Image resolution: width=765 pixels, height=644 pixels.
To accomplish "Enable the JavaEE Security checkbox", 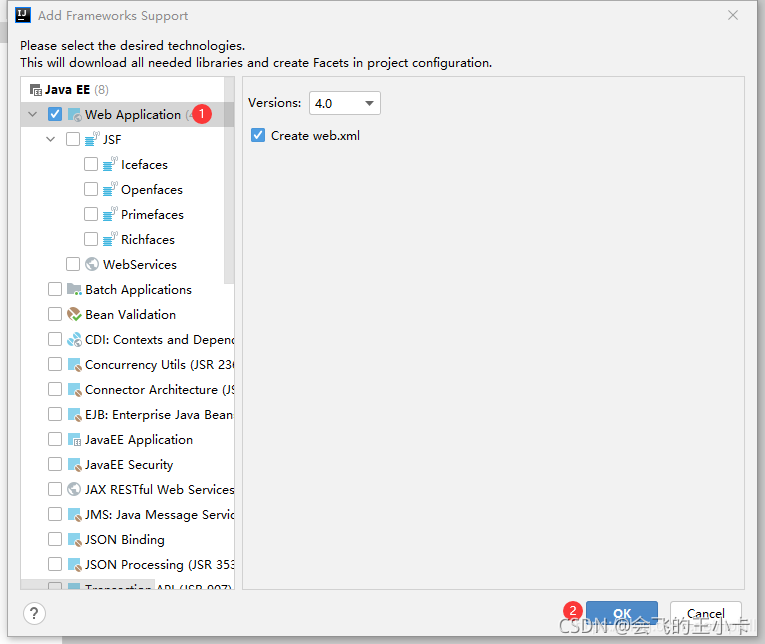I will click(55, 464).
